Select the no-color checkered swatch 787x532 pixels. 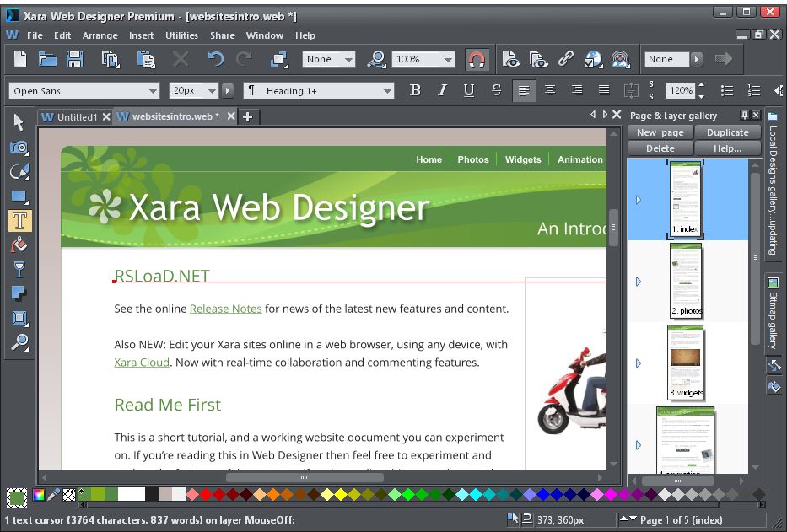click(69, 496)
